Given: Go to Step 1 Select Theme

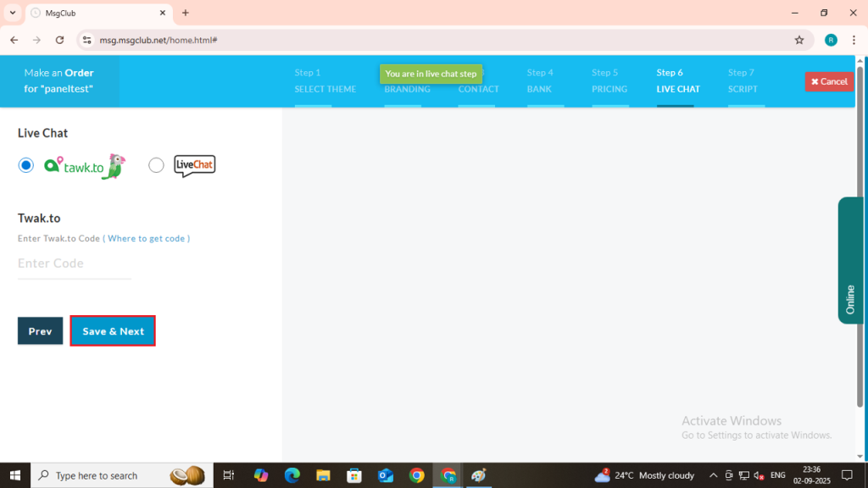Looking at the screenshot, I should (x=325, y=80).
